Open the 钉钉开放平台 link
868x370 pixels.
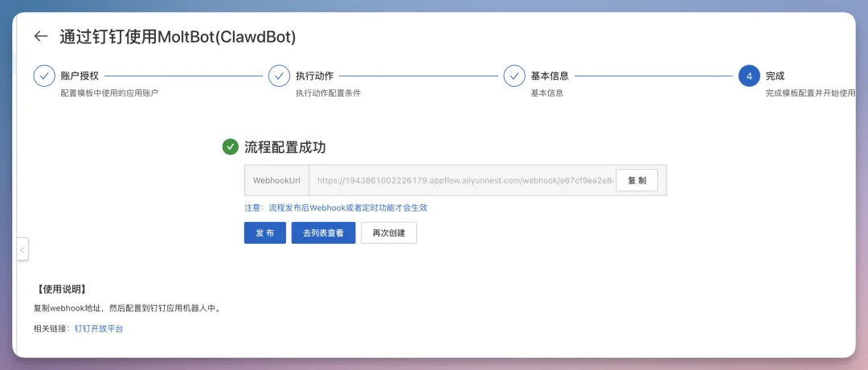(x=99, y=328)
